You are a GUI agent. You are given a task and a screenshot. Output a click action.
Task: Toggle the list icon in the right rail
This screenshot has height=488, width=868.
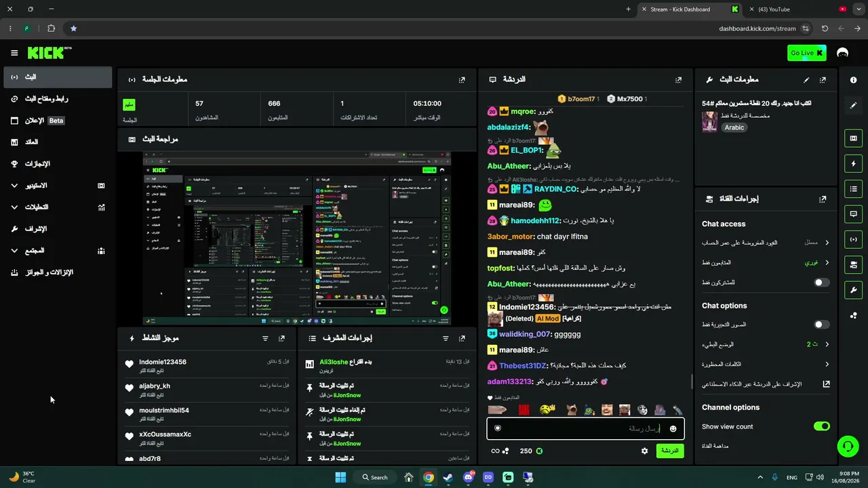coord(853,188)
